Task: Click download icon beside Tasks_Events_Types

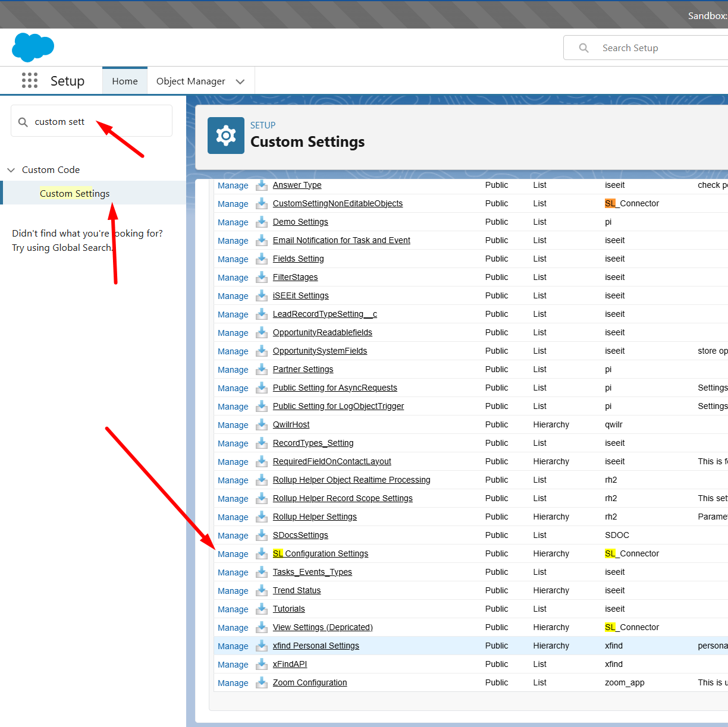Action: pyautogui.click(x=262, y=572)
